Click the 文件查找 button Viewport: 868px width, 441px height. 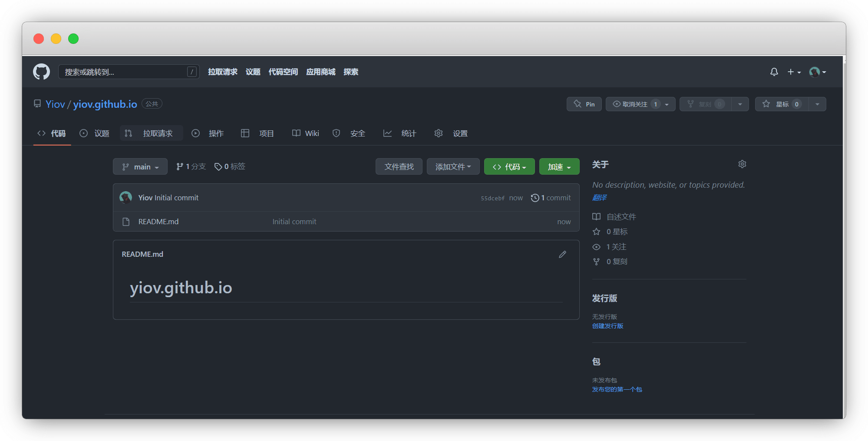click(399, 166)
